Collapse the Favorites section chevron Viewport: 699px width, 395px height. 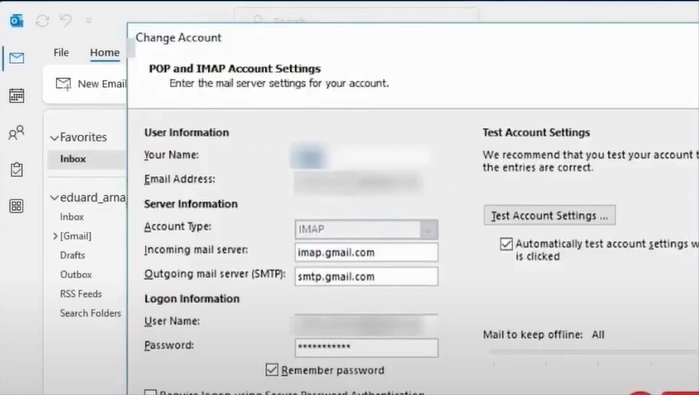[54, 138]
